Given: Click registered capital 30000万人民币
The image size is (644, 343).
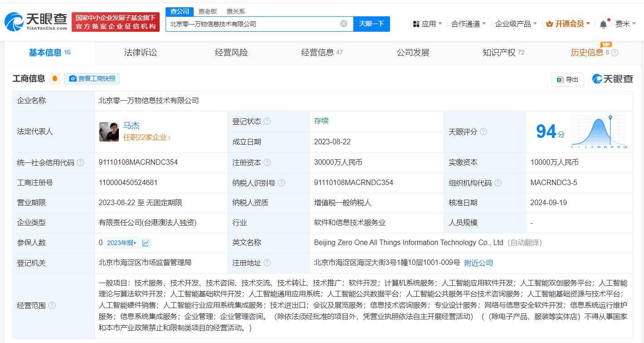Looking at the screenshot, I should (x=338, y=162).
